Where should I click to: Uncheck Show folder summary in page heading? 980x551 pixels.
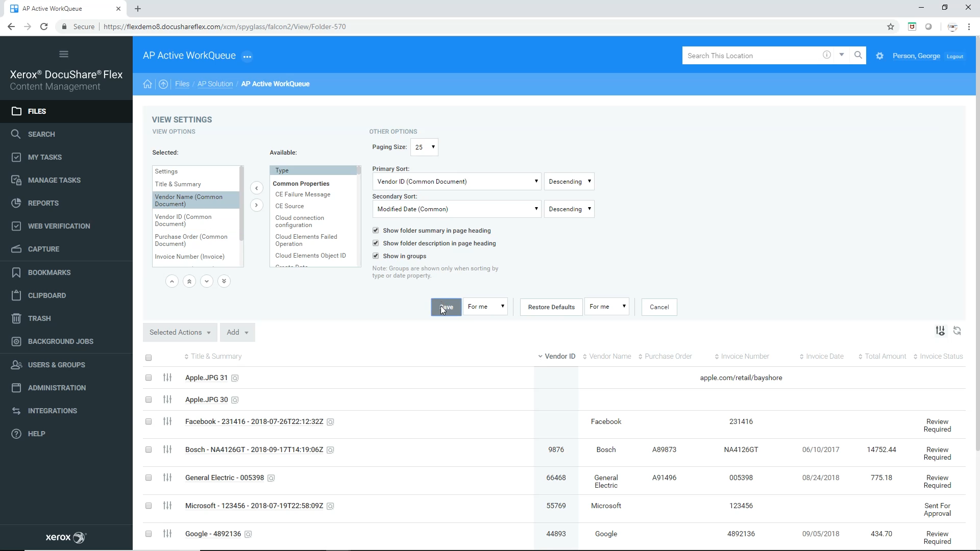376,231
